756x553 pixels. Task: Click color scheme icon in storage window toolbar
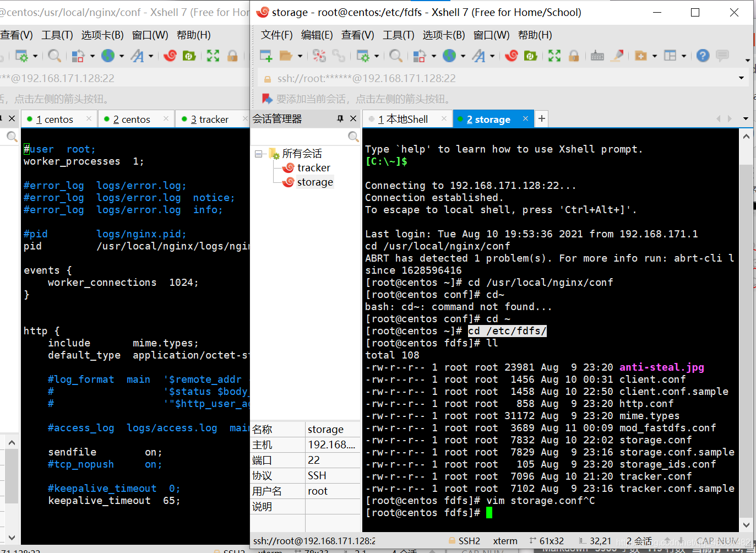420,56
